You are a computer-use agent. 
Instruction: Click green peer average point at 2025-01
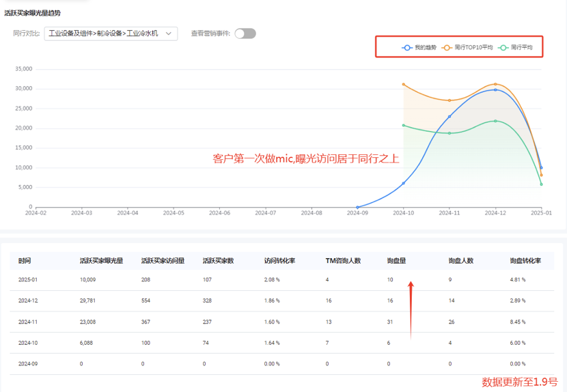coord(541,184)
